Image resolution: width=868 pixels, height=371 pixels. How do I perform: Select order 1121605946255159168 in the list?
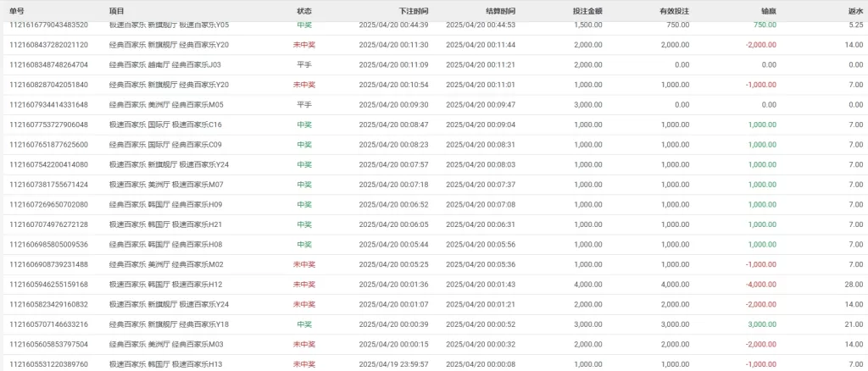(x=48, y=284)
